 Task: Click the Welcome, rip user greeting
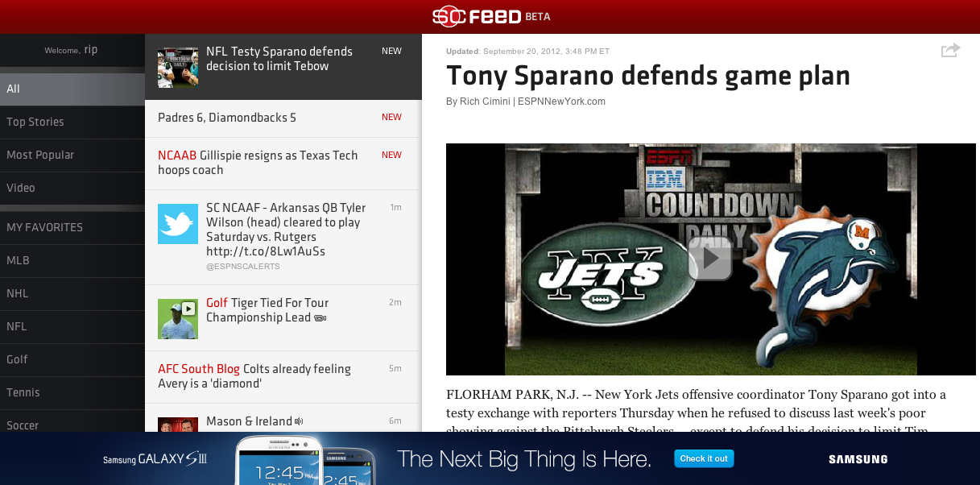(71, 50)
